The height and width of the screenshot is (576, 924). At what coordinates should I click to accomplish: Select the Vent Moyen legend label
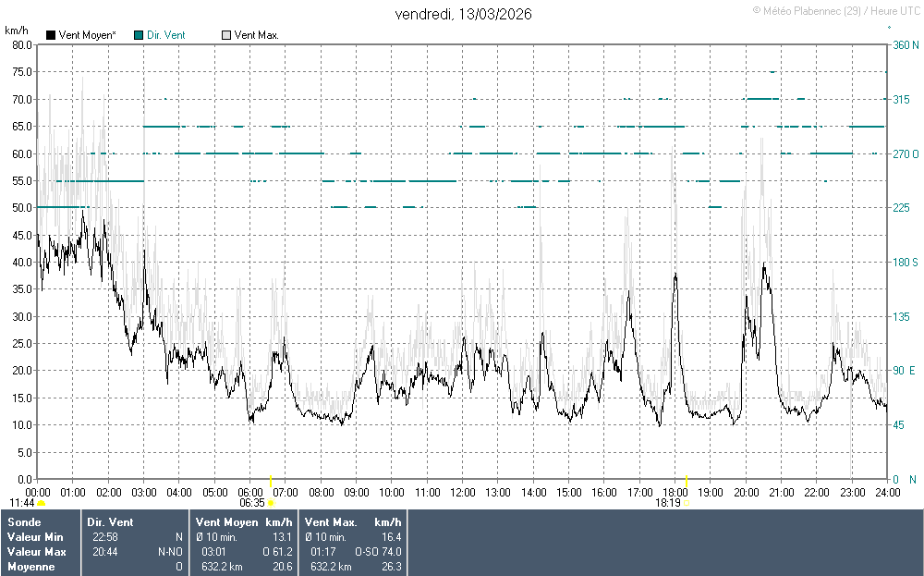point(88,35)
